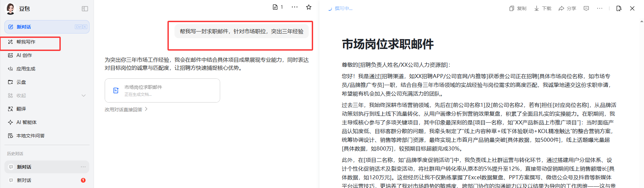The height and width of the screenshot is (188, 644).
Task: Close the document panel
Action: (632, 8)
